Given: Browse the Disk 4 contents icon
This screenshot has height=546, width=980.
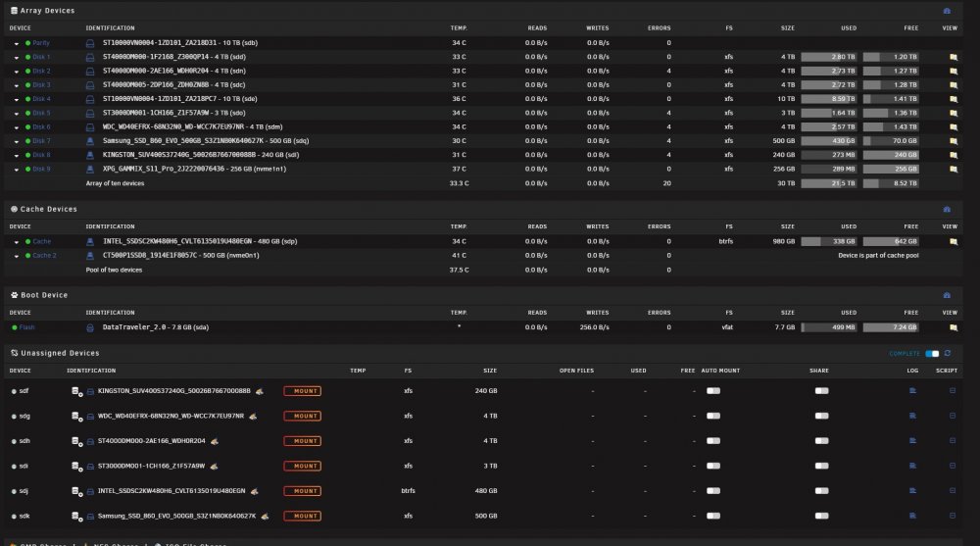Looking at the screenshot, I should (954, 99).
